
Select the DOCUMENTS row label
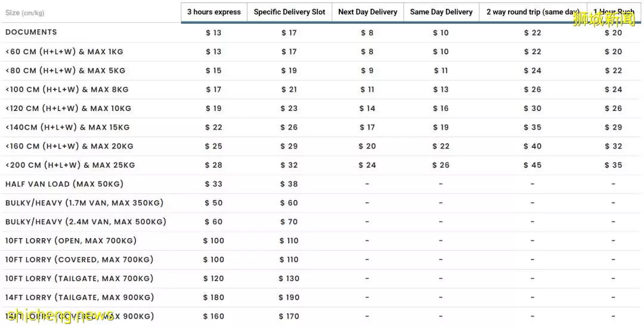[x=31, y=32]
